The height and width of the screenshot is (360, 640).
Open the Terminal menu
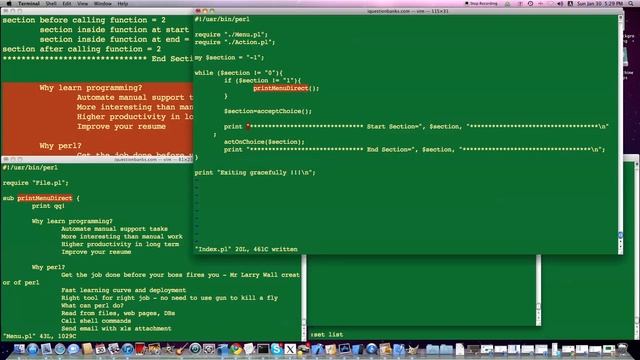click(29, 4)
